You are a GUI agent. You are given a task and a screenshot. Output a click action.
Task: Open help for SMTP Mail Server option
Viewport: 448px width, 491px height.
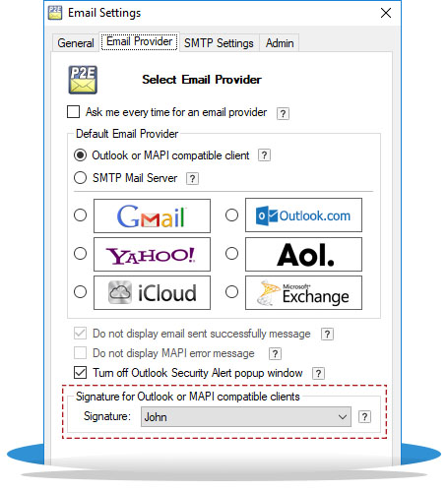(x=192, y=179)
